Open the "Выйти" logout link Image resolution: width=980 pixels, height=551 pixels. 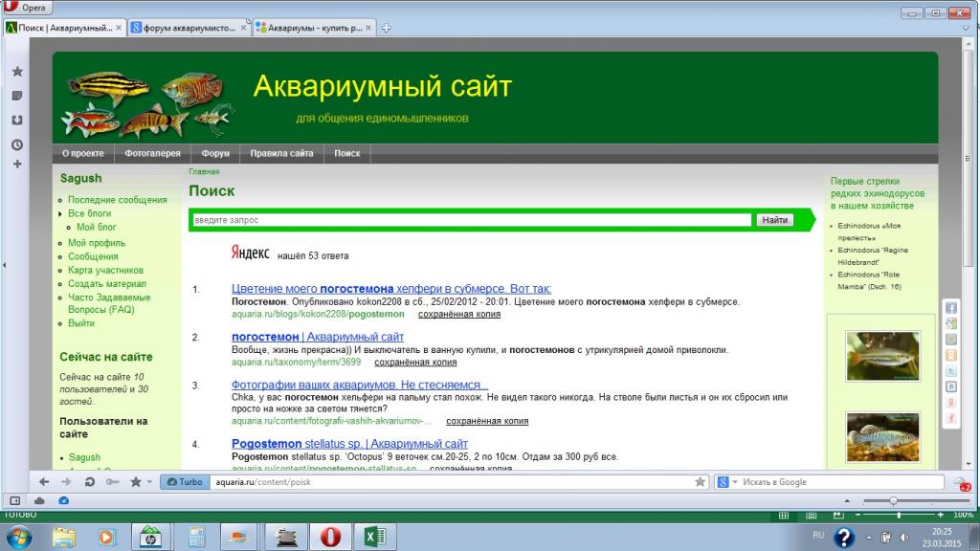81,323
